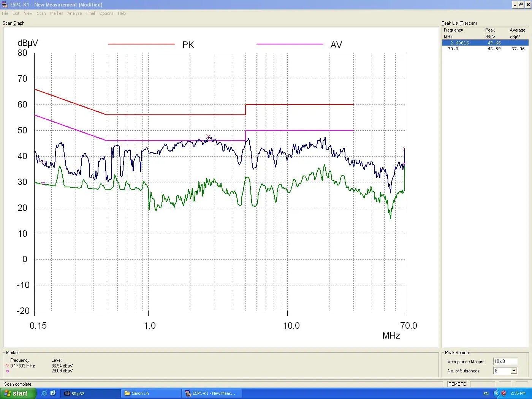Click the ESPC-K1 application title bar icon

[5, 5]
